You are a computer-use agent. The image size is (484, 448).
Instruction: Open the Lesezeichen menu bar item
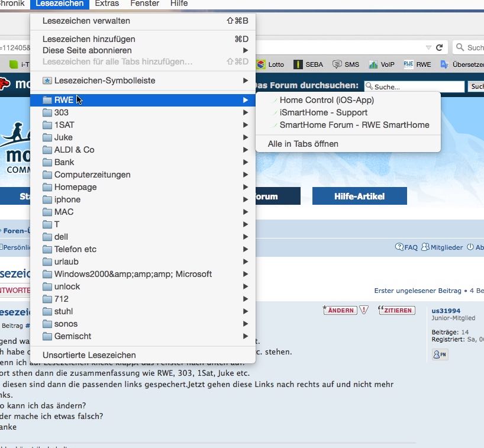[60, 4]
